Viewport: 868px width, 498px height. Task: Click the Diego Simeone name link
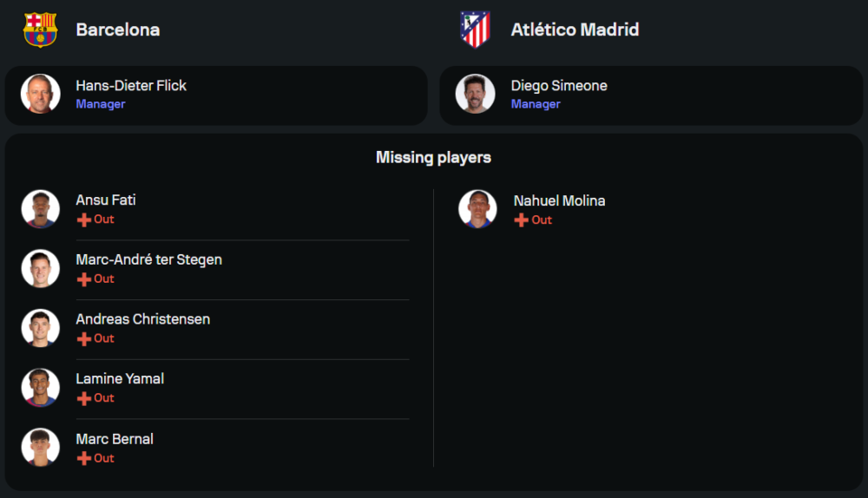tap(559, 86)
